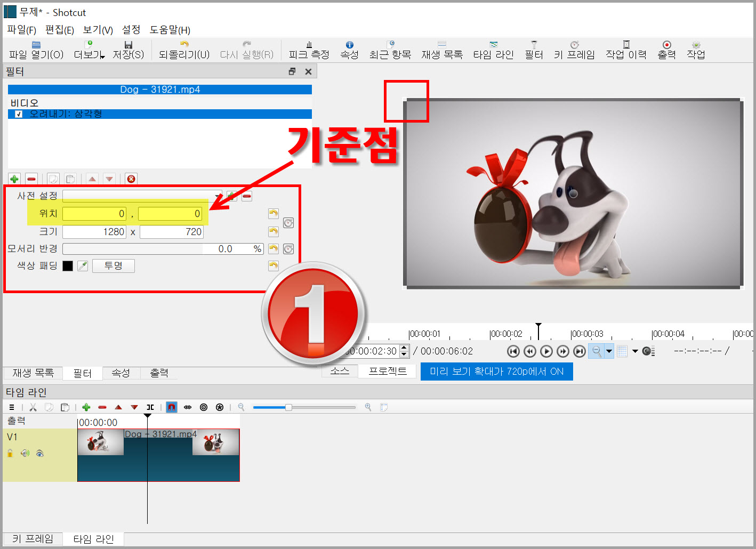The image size is (756, 549).
Task: Toggle scrub while dragging icon
Action: click(x=188, y=407)
